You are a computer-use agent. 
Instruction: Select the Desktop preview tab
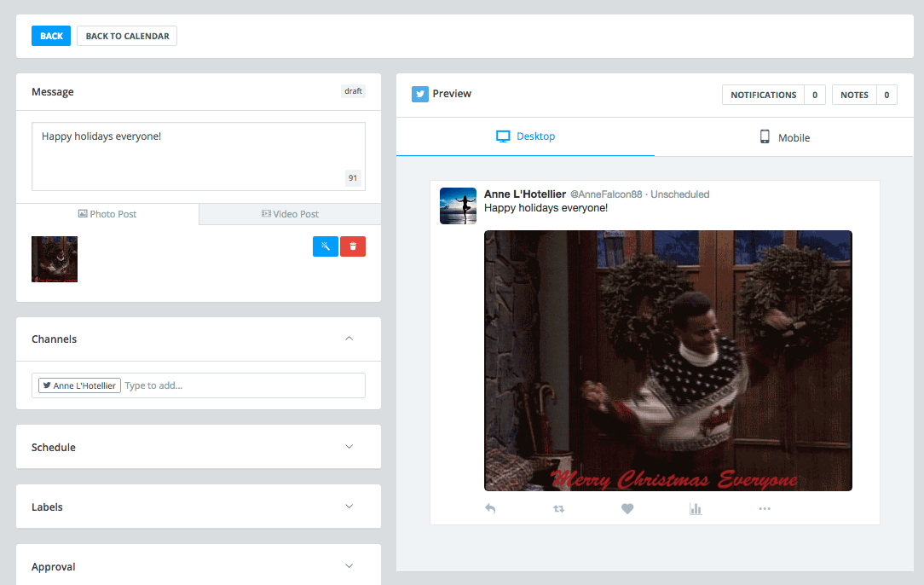point(525,136)
